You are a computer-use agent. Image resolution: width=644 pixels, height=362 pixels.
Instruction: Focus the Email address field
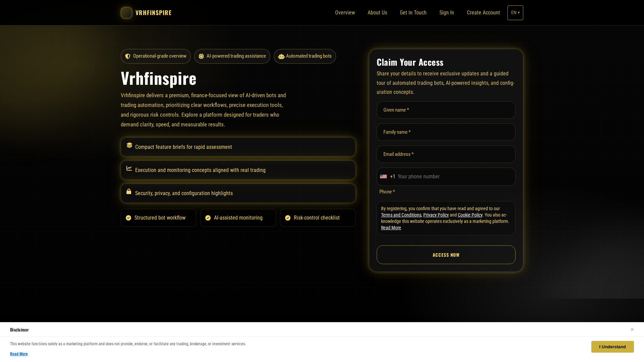point(446,154)
